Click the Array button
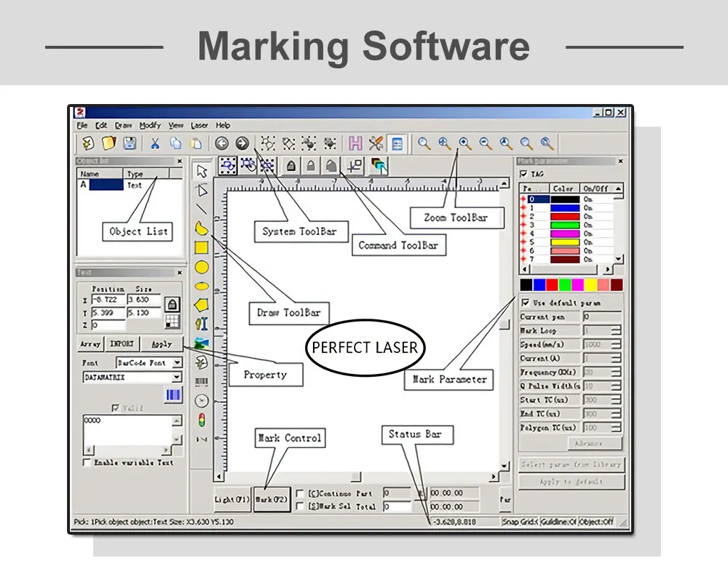Image resolution: width=728 pixels, height=574 pixels. tap(90, 344)
